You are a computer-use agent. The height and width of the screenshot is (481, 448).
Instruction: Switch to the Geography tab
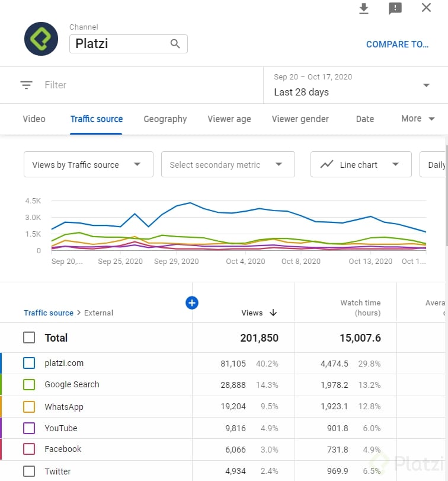pos(165,119)
